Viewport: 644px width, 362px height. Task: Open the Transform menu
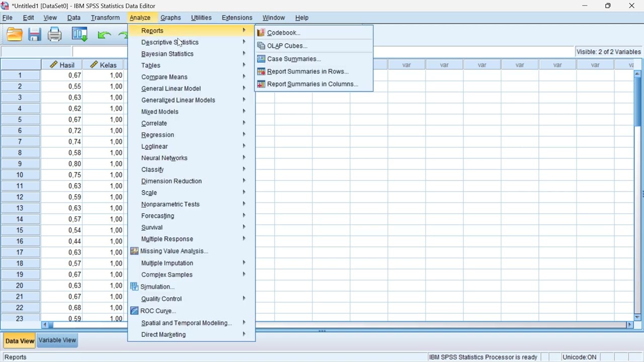pyautogui.click(x=105, y=18)
